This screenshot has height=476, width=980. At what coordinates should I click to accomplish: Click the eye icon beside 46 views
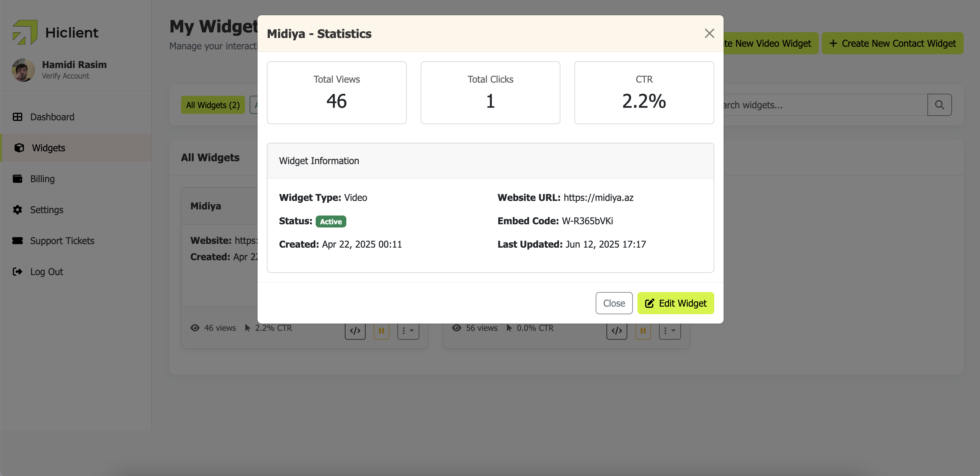195,328
